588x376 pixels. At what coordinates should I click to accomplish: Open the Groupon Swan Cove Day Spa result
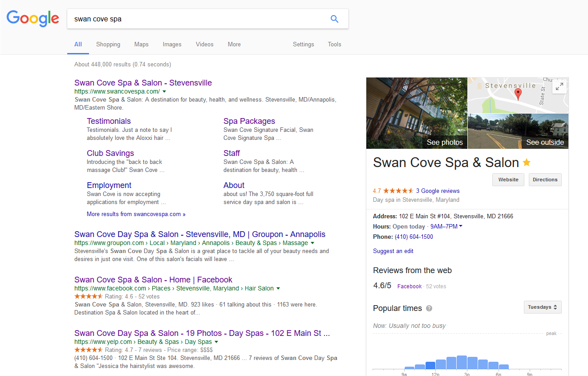tap(200, 234)
